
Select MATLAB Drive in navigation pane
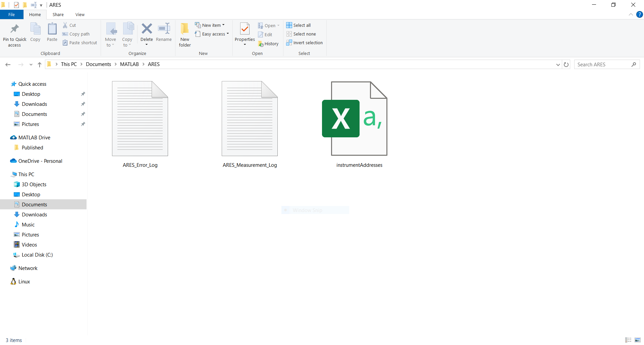34,138
